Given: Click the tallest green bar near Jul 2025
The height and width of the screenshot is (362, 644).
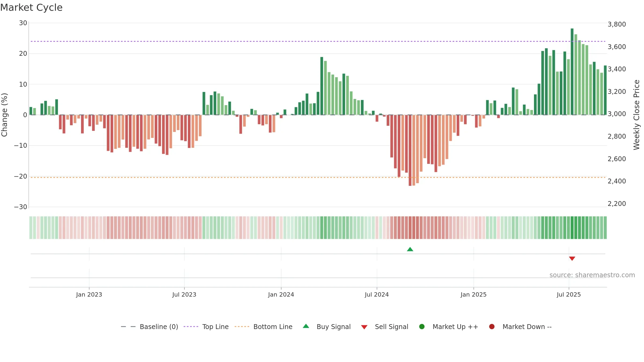Looking at the screenshot, I should tap(572, 72).
